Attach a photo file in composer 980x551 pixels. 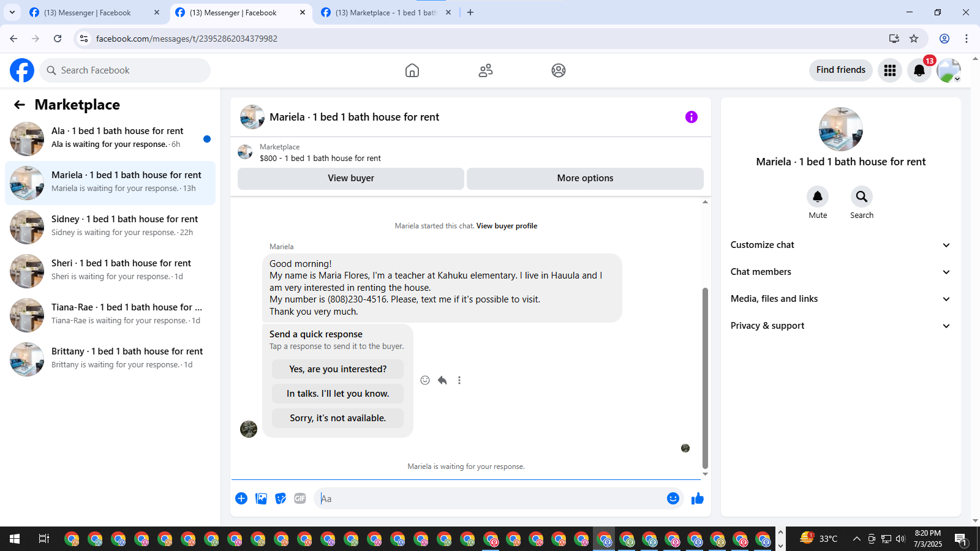coord(261,498)
